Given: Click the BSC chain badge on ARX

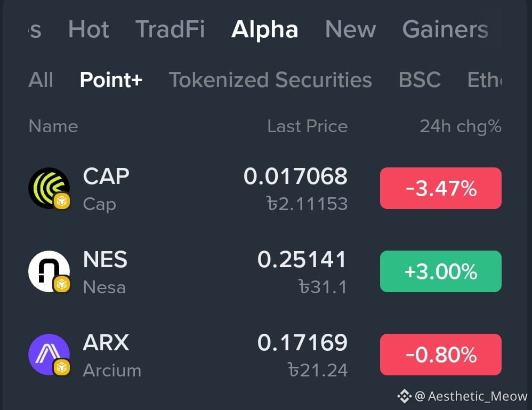Looking at the screenshot, I should (62, 367).
